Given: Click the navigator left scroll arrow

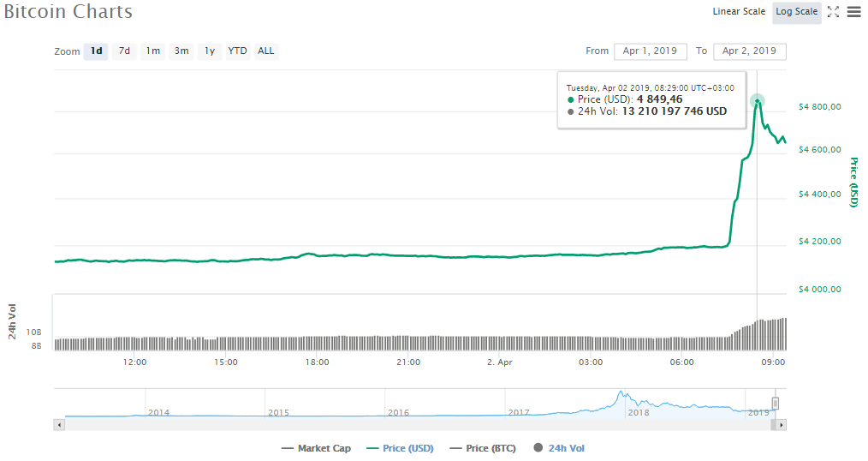Looking at the screenshot, I should click(x=59, y=424).
